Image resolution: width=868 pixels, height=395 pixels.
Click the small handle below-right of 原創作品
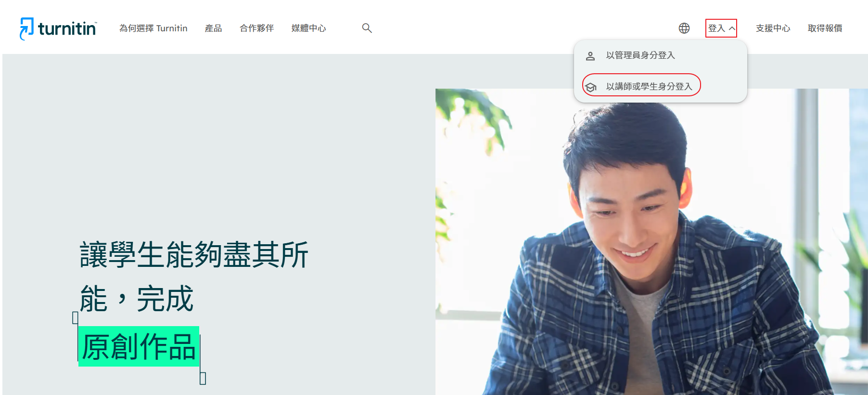pyautogui.click(x=203, y=378)
